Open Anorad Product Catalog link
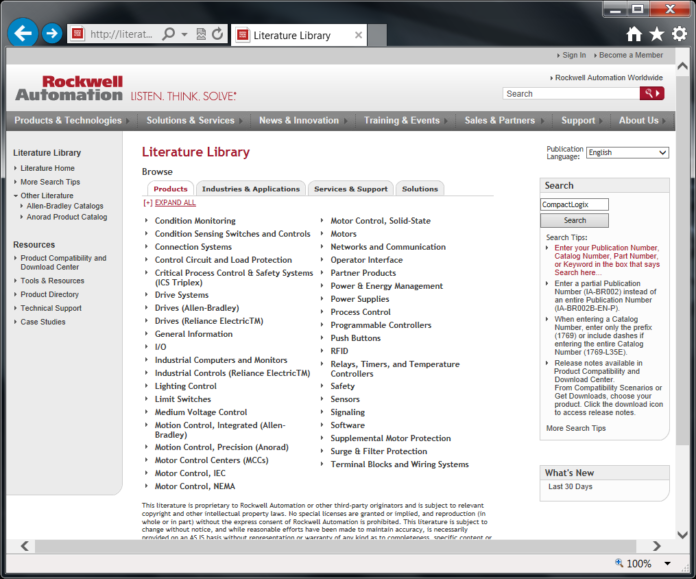Viewport: 696px width, 579px height. 67,217
